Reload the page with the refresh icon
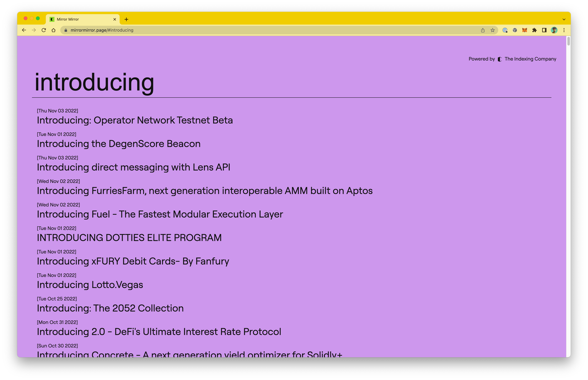The height and width of the screenshot is (380, 588). click(44, 30)
